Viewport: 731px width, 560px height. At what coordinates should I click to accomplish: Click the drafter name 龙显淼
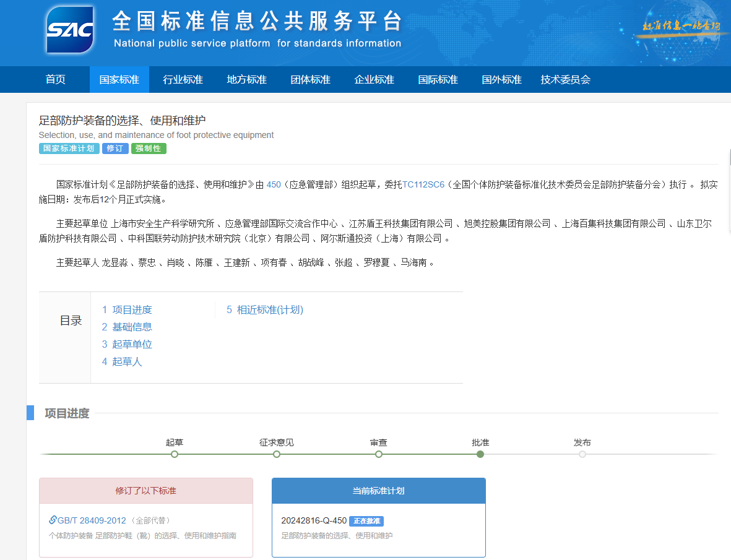(115, 263)
